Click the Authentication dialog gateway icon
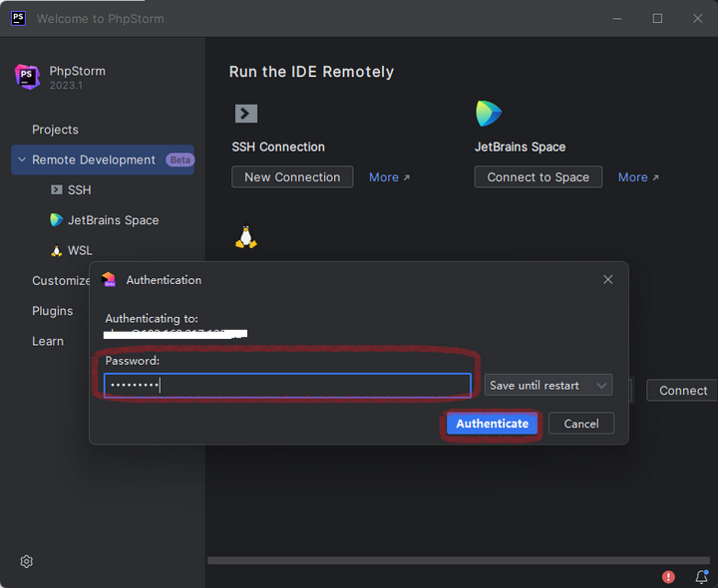 (x=110, y=280)
